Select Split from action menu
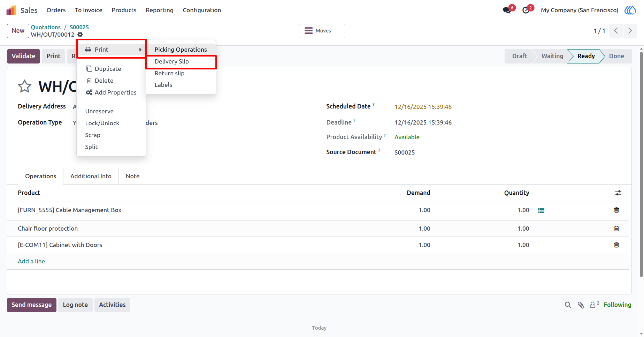This screenshot has height=337, width=644. pyautogui.click(x=111, y=147)
